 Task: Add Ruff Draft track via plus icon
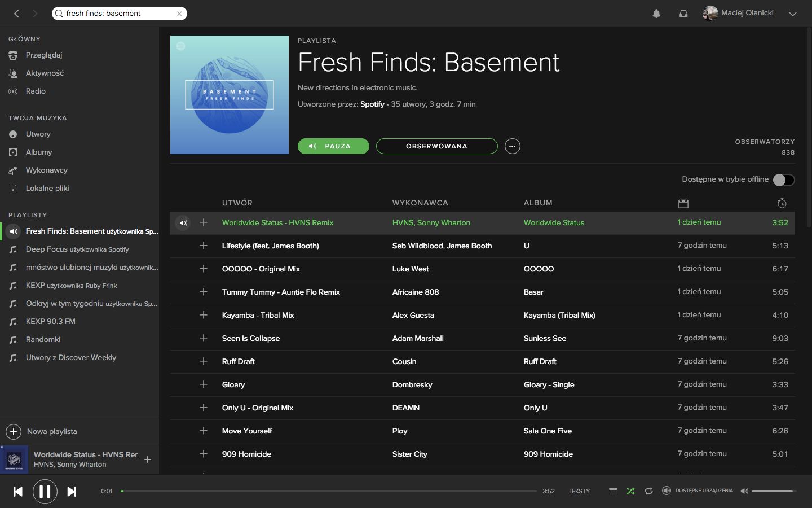click(204, 361)
